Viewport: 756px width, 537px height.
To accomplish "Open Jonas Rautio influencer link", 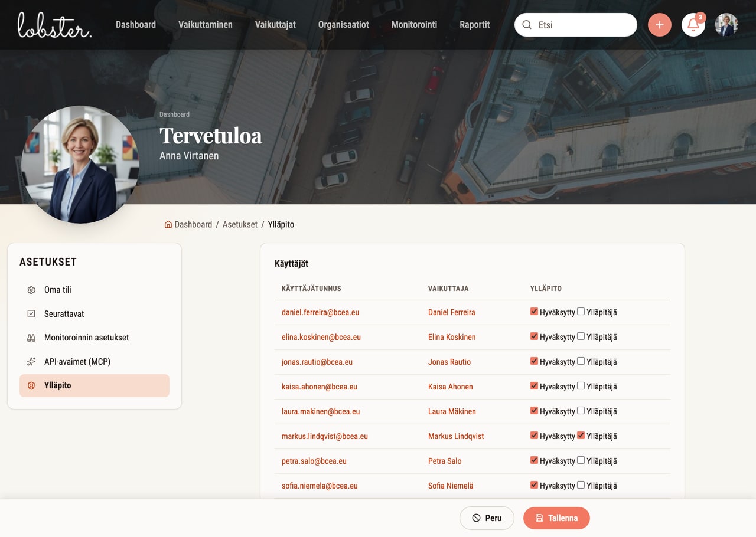I will point(449,362).
